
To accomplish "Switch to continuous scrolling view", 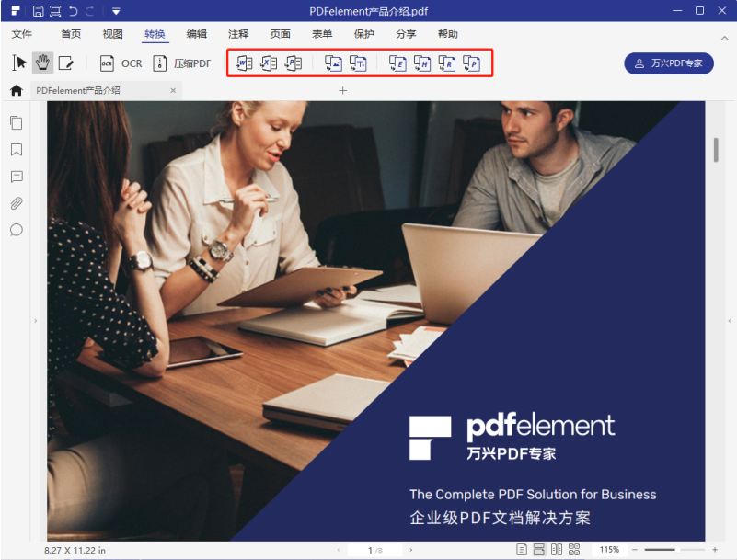I will click(x=540, y=549).
